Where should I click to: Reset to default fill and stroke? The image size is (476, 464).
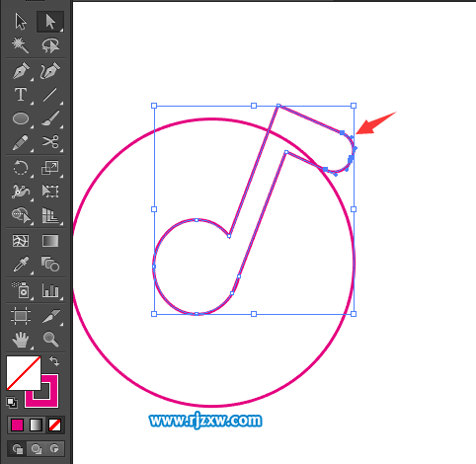(x=12, y=402)
